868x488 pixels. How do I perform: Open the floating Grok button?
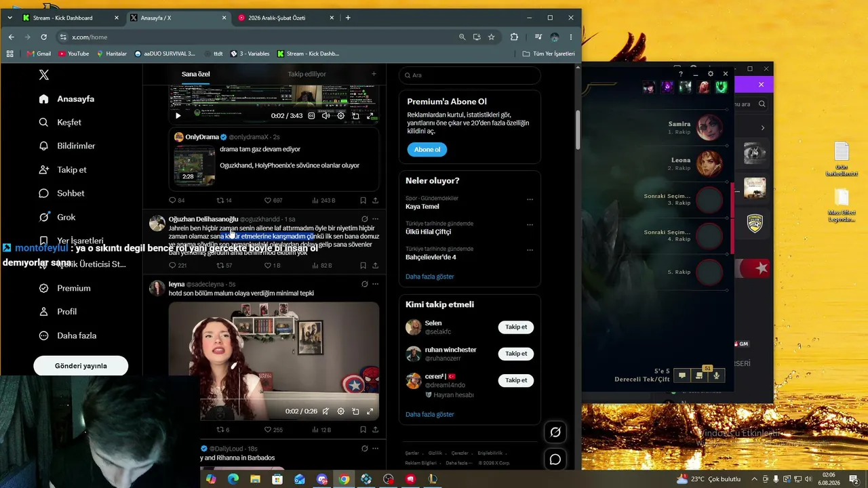[x=555, y=432]
